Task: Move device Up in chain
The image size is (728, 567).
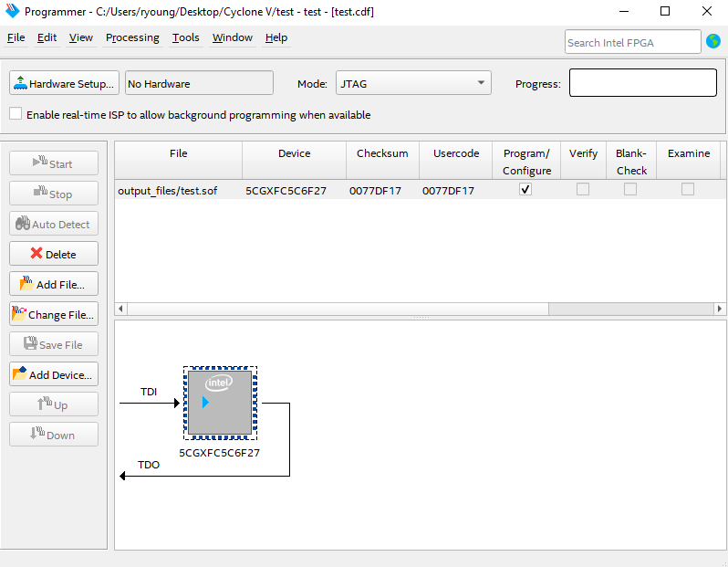Action: (54, 404)
